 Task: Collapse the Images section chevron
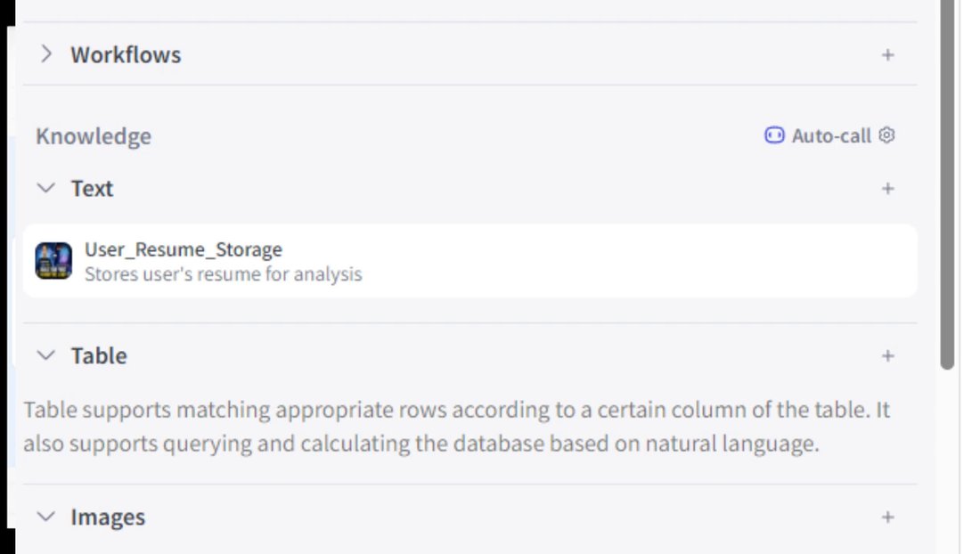(x=45, y=517)
